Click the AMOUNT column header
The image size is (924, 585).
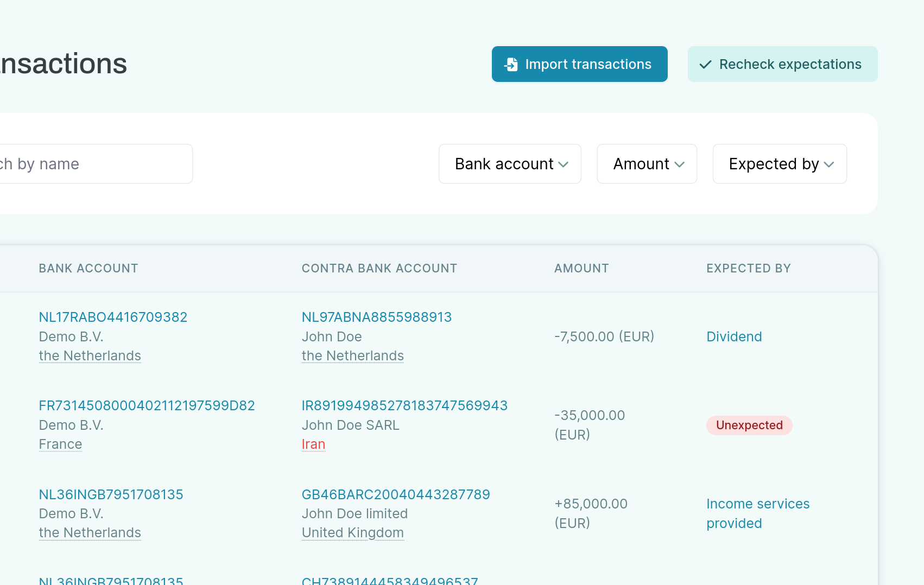581,268
